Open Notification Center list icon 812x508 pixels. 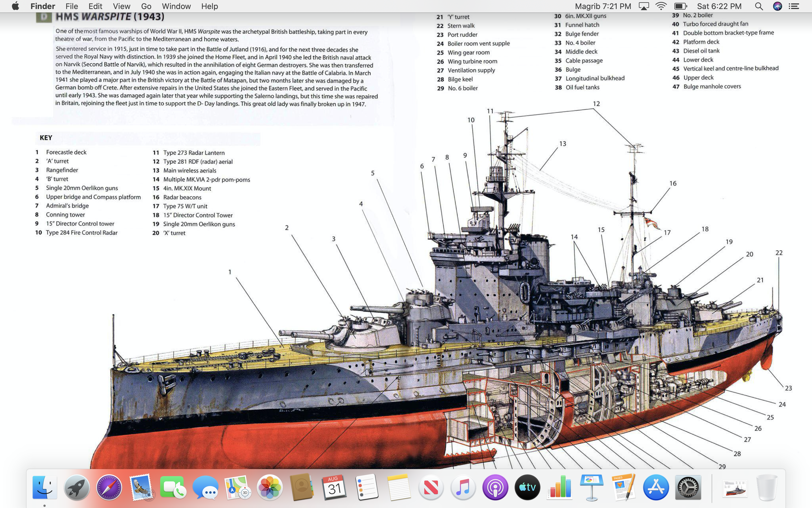[794, 6]
